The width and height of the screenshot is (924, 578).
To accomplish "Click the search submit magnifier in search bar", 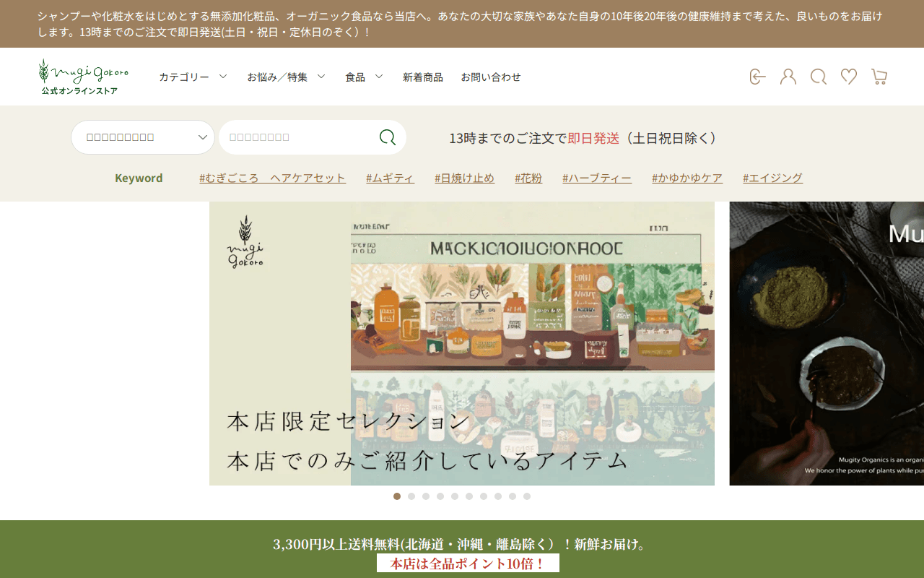I will [388, 137].
